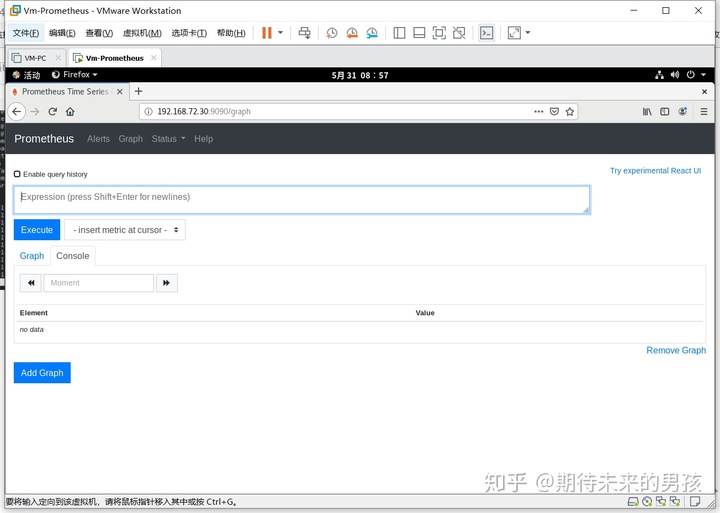
Task: Open the Firefox hamburger menu
Action: 703,112
